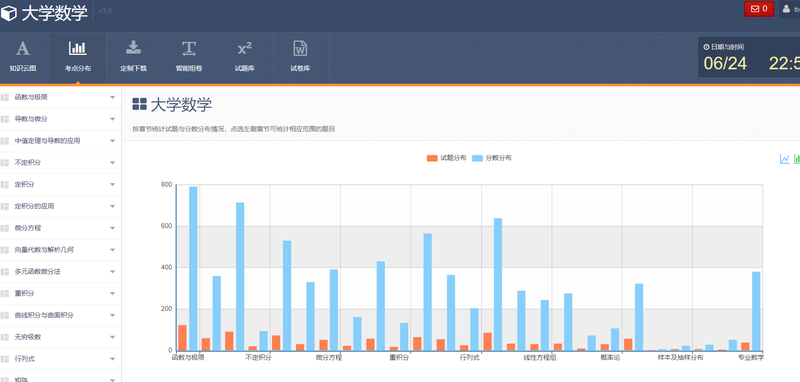The image size is (800, 382).
Task: Expand the 多元函数微分法 chapter arrow
Action: (112, 272)
